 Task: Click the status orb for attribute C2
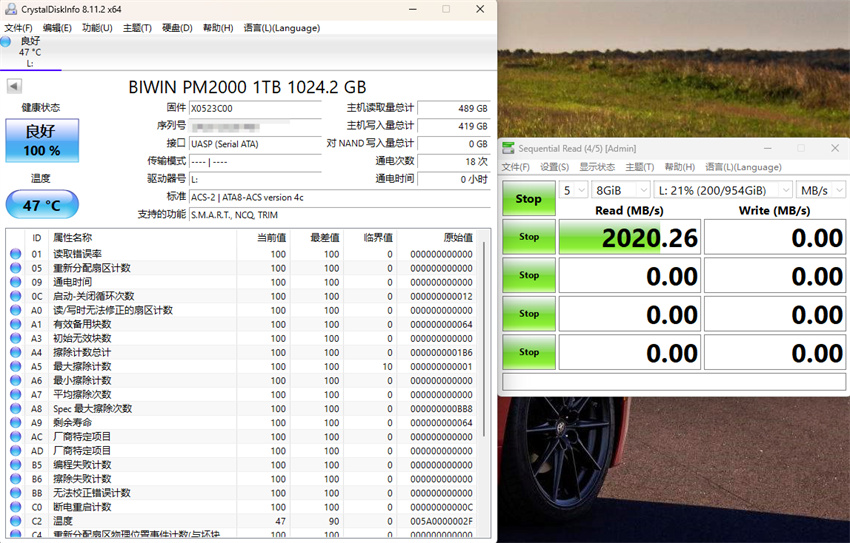(x=16, y=521)
